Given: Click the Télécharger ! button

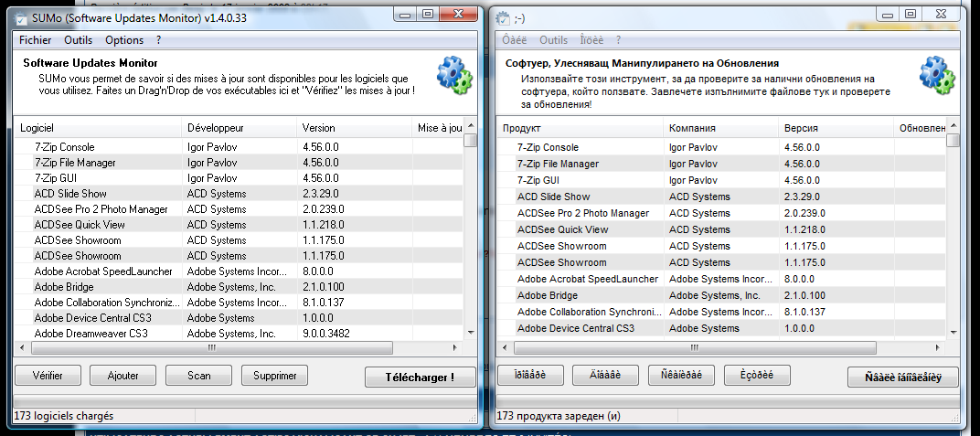Looking at the screenshot, I should coord(421,377).
